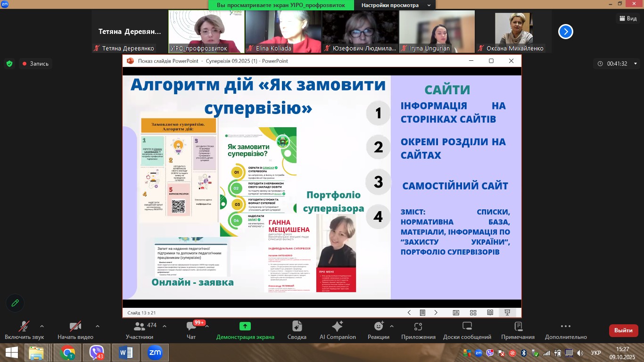Screen dimensions: 644x362
Task: Open Доски сообщений whiteboards
Action: click(467, 330)
